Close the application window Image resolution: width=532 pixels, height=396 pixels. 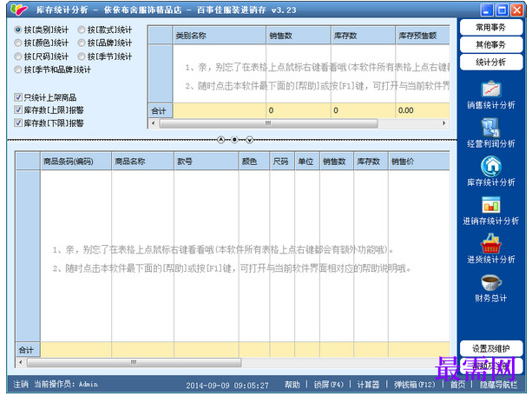tap(516, 10)
